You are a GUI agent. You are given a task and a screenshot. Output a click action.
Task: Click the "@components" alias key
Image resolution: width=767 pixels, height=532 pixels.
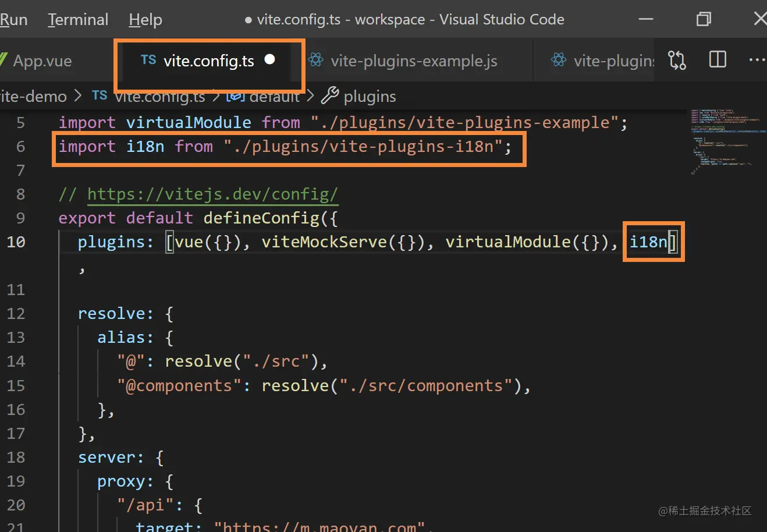[179, 386]
